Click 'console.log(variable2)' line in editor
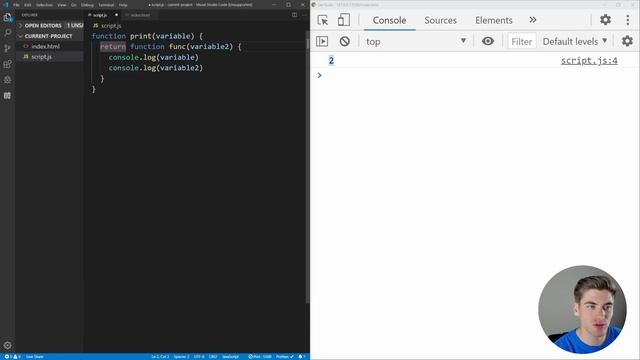Viewport: 640px width, 360px height. 156,68
